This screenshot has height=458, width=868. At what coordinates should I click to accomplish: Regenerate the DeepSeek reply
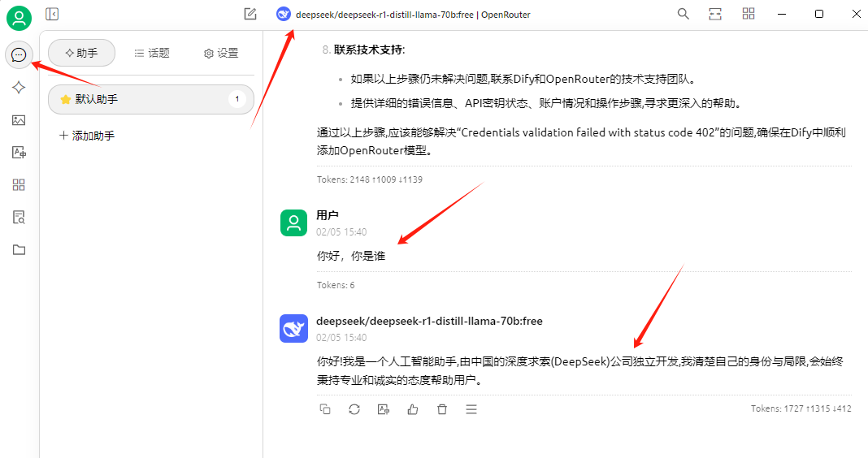354,409
